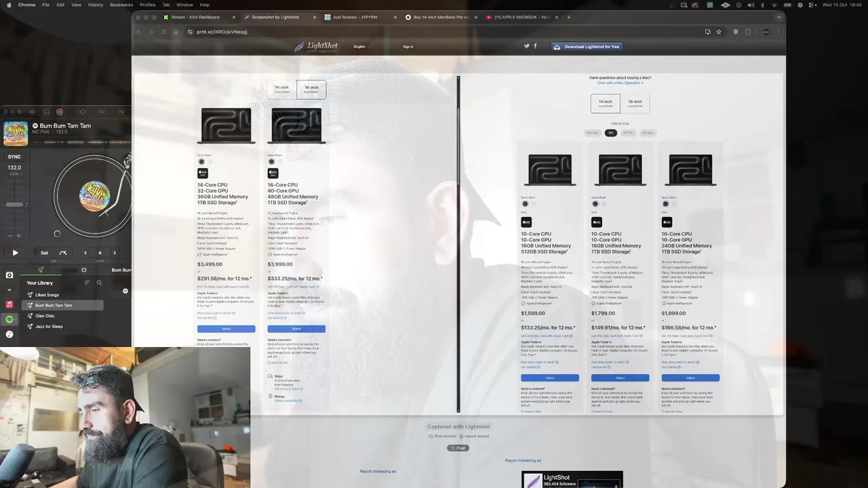The height and width of the screenshot is (488, 868).
Task: Select the playlist music tab in library
Action: pos(41,270)
